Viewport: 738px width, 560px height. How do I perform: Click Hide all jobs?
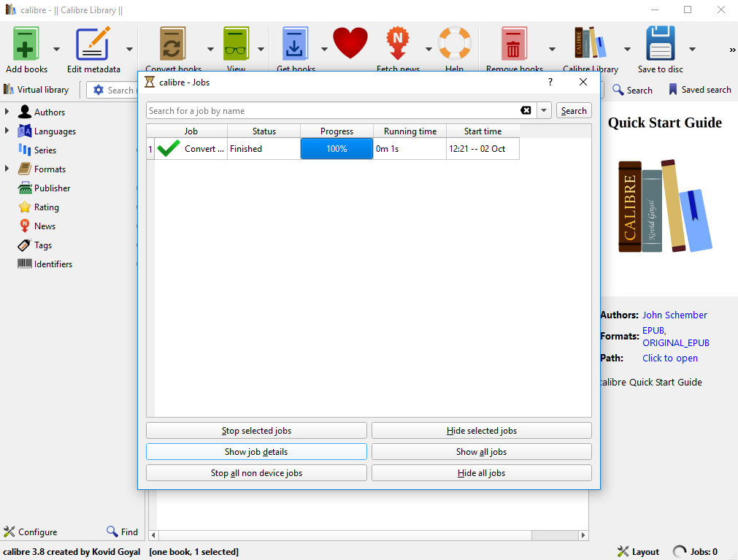tap(482, 473)
